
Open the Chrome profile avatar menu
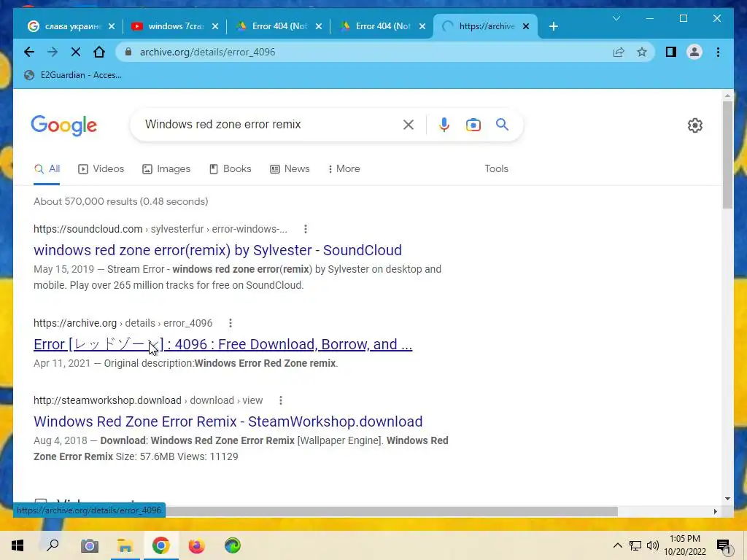click(x=694, y=52)
